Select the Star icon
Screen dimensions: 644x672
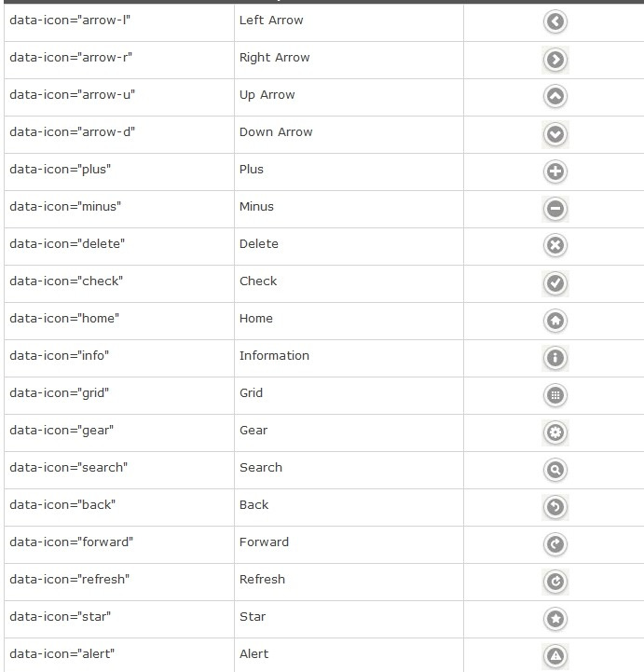(x=555, y=619)
